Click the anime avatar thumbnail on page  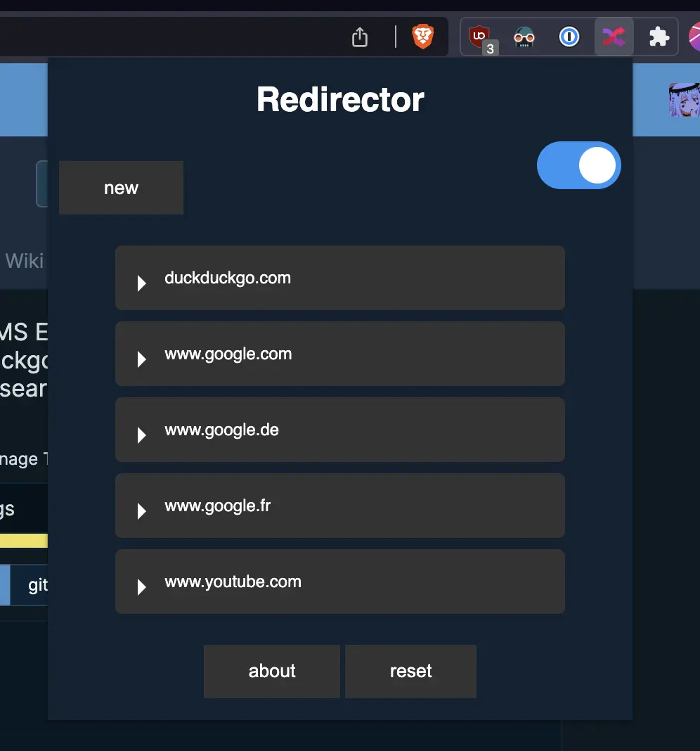(685, 100)
